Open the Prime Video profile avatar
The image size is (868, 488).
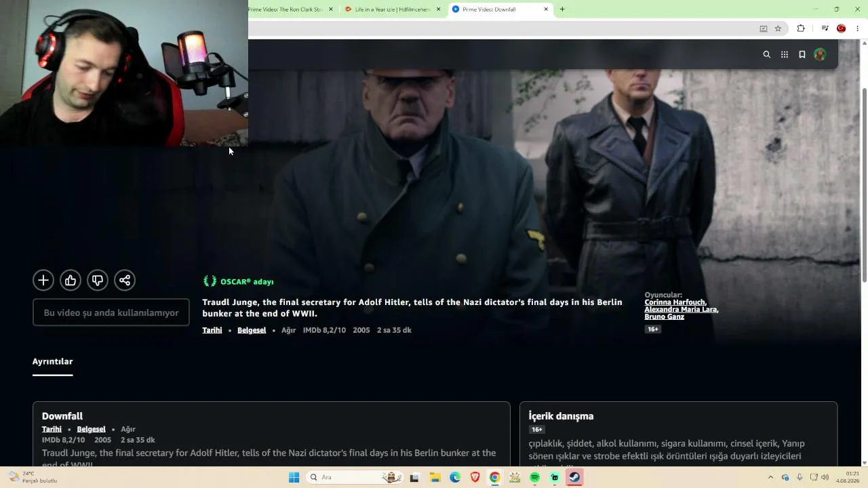point(820,55)
